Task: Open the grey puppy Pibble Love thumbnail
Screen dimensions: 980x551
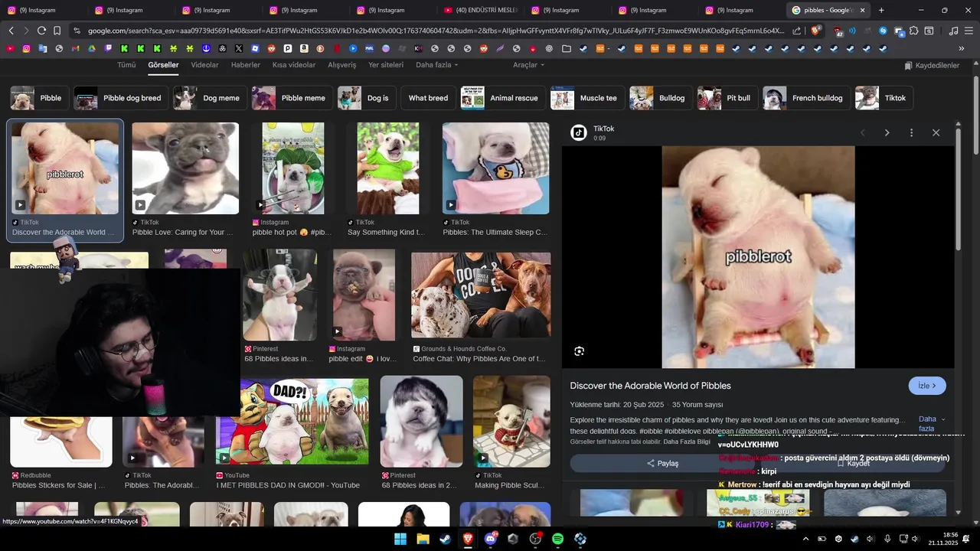Action: pos(185,168)
